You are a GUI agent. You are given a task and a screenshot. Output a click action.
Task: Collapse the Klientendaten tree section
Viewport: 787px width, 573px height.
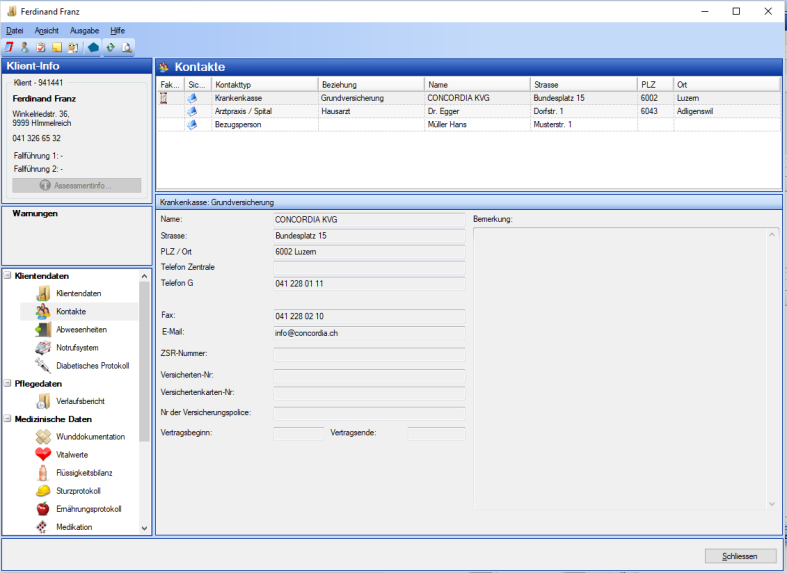click(x=7, y=276)
